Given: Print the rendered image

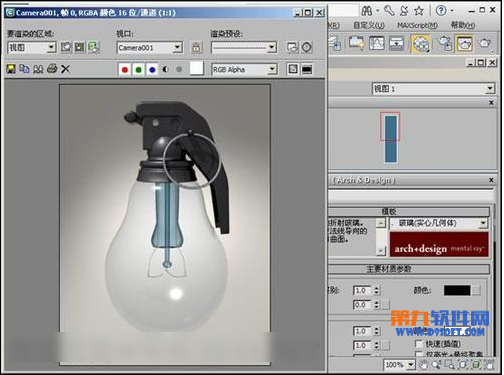Looking at the screenshot, I should tap(52, 69).
